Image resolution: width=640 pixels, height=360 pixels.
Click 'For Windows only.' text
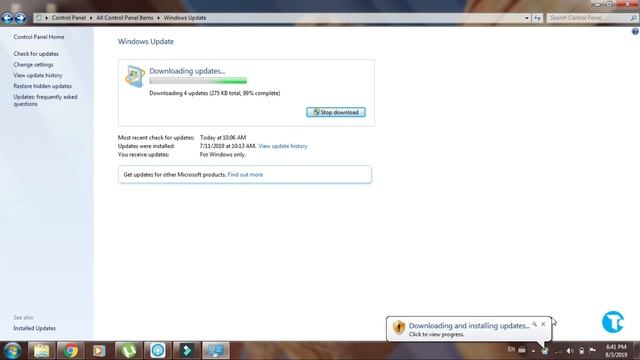223,155
